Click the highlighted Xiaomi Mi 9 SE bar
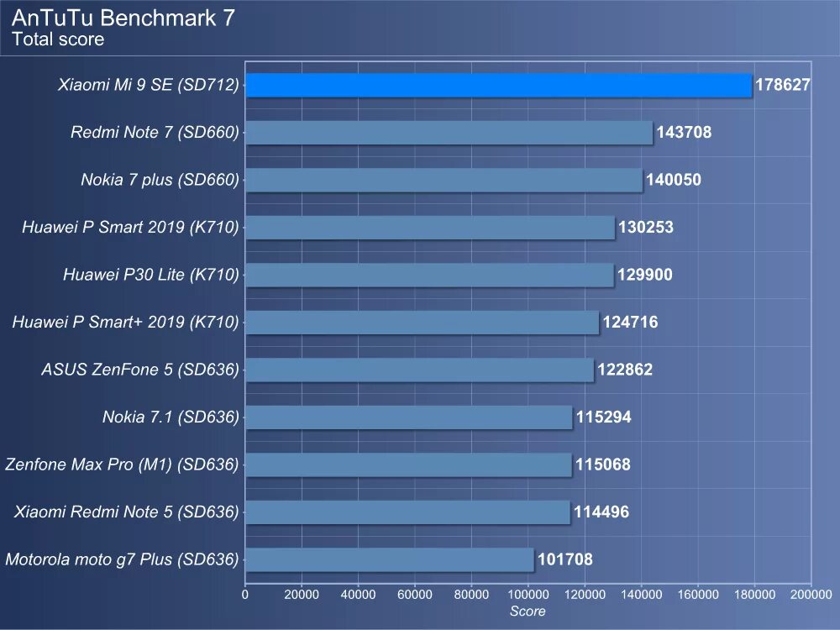This screenshot has width=840, height=630. pos(499,85)
